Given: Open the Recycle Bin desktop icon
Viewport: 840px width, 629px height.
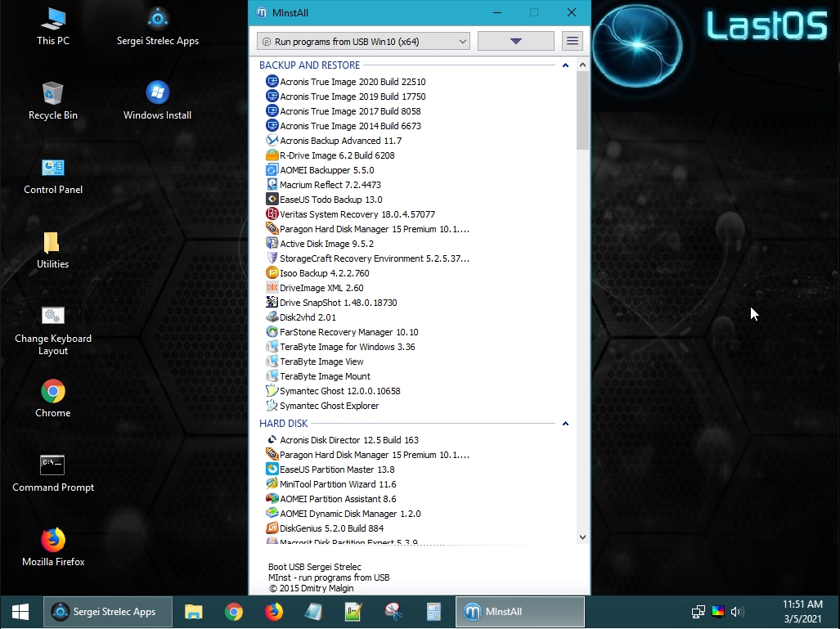Looking at the screenshot, I should click(53, 100).
